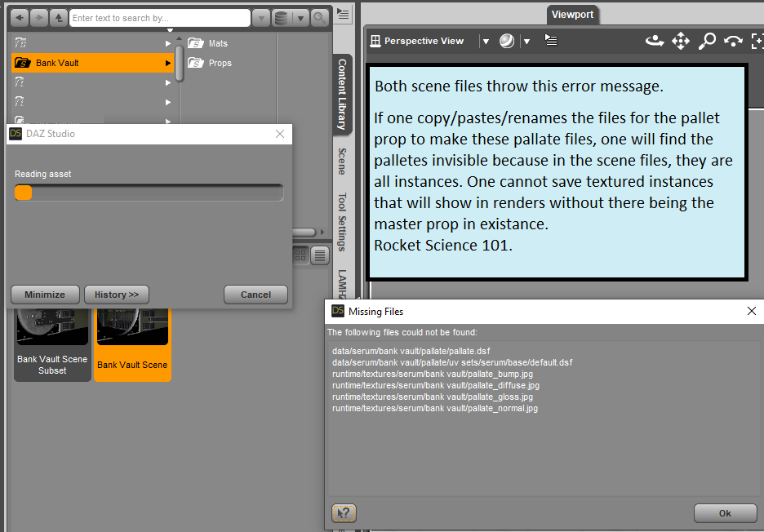764x532 pixels.
Task: Expand the Bank Vault folder arrow
Action: point(167,63)
